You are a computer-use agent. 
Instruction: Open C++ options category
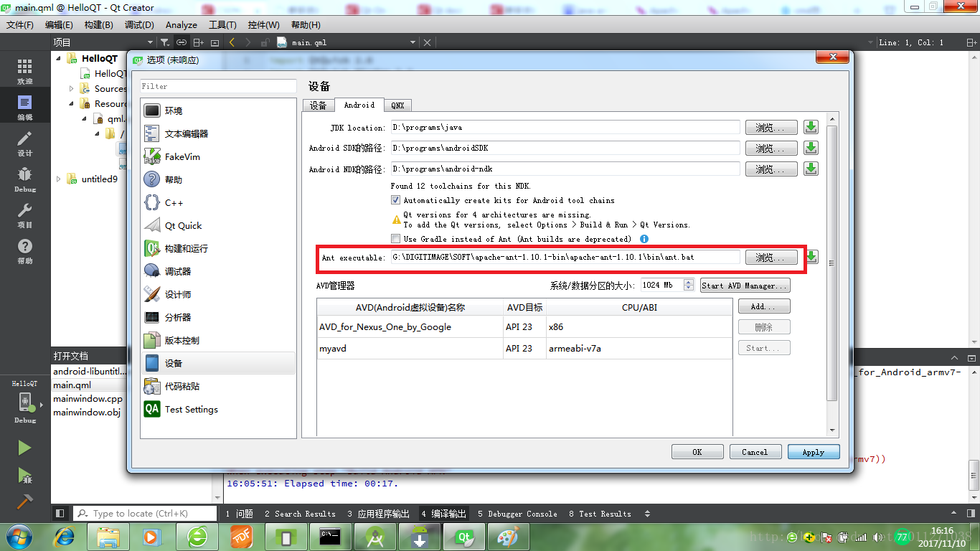pyautogui.click(x=218, y=202)
